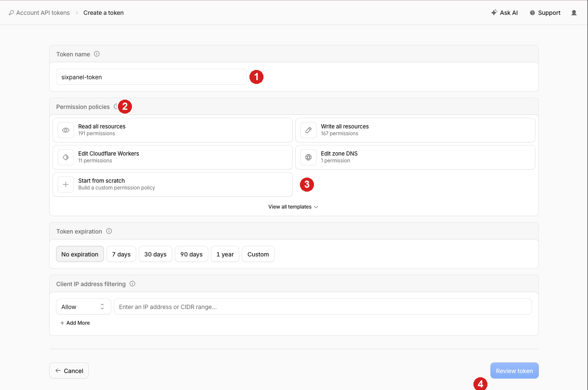Click the Create a token breadcrumb
Viewport: 588px width, 390px height.
tap(104, 13)
